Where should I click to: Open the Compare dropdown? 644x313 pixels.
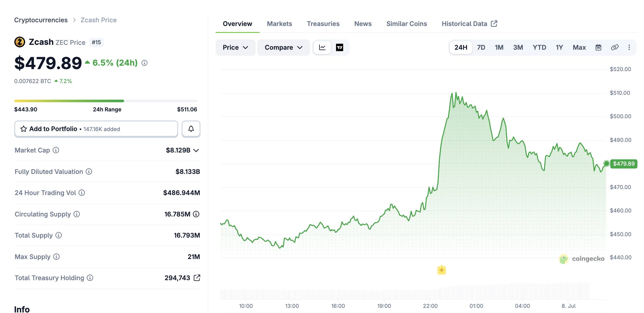coord(283,47)
